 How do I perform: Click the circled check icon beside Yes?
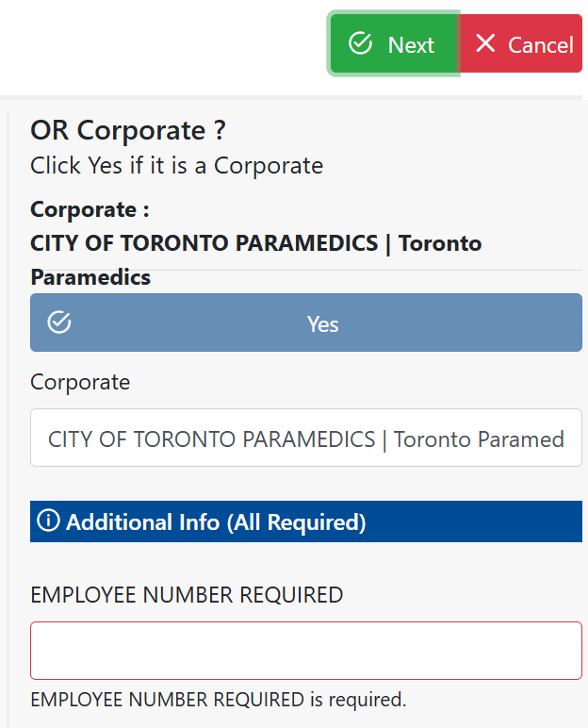click(x=59, y=323)
